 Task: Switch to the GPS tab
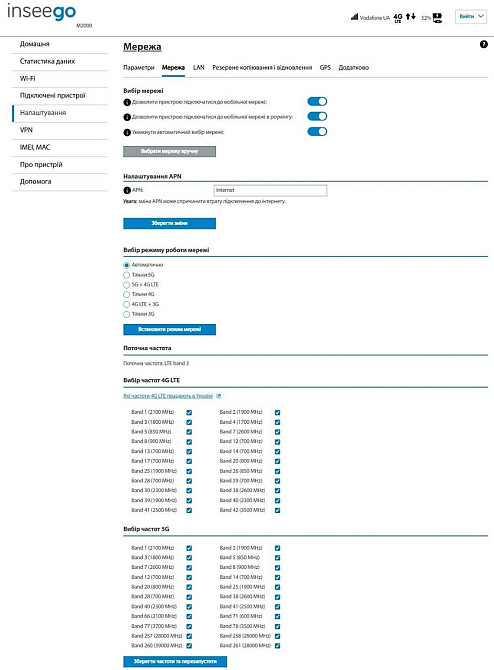click(x=325, y=68)
